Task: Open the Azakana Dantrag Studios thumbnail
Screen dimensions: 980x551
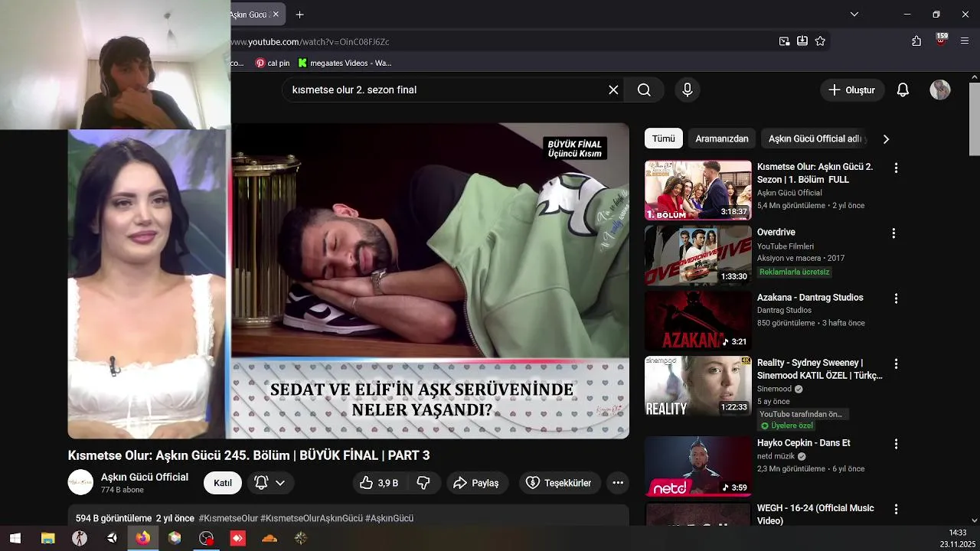Action: tap(698, 321)
